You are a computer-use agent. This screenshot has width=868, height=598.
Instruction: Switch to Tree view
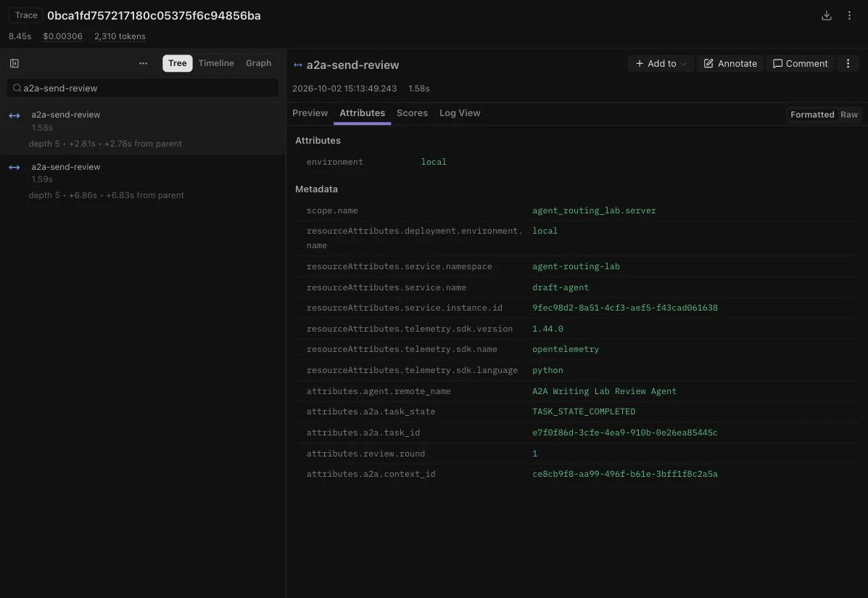[x=177, y=63]
